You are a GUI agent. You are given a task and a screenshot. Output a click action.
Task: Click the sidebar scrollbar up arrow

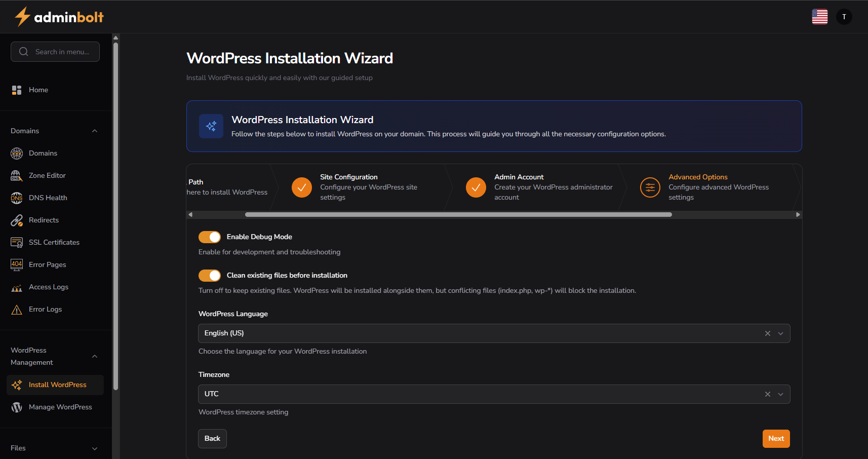[116, 37]
